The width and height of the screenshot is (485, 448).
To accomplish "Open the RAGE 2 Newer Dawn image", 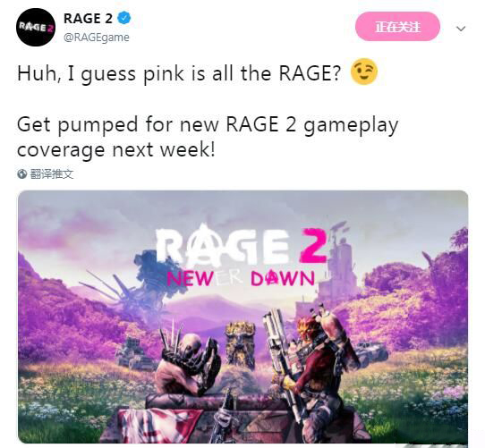I will (242, 317).
